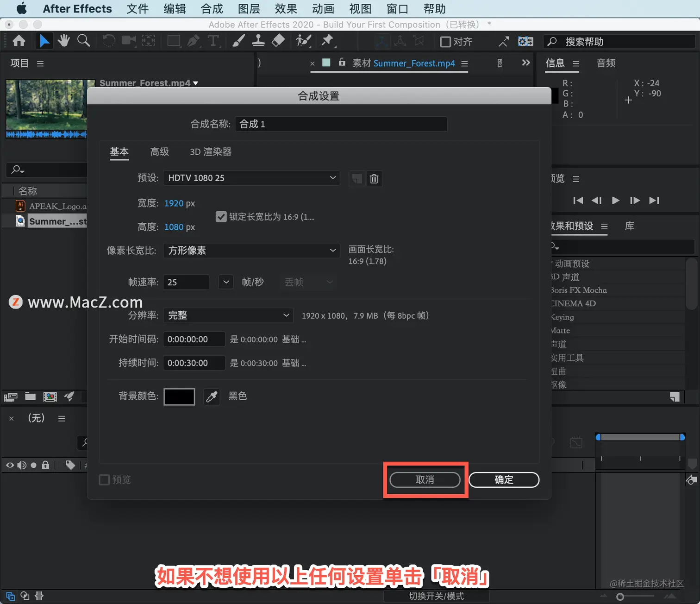Open the 预设 HDTV 1080 25 dropdown
Image resolution: width=700 pixels, height=604 pixels.
[x=251, y=178]
